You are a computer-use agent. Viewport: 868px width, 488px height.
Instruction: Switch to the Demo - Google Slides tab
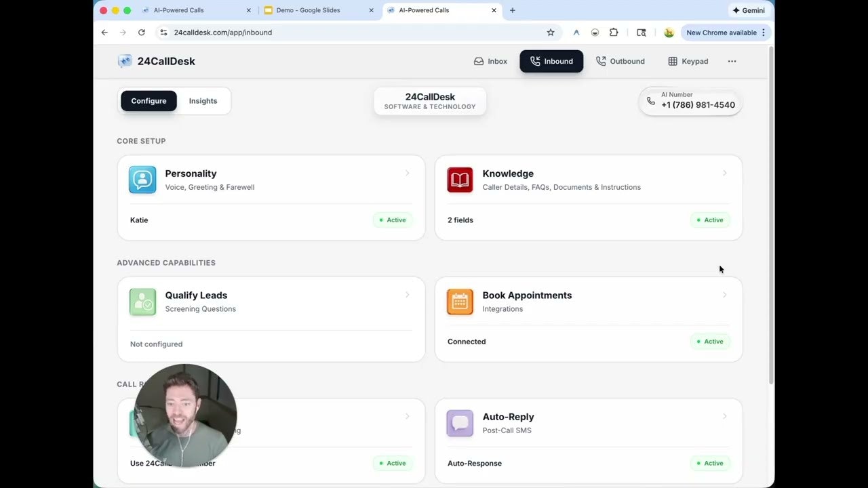[319, 10]
